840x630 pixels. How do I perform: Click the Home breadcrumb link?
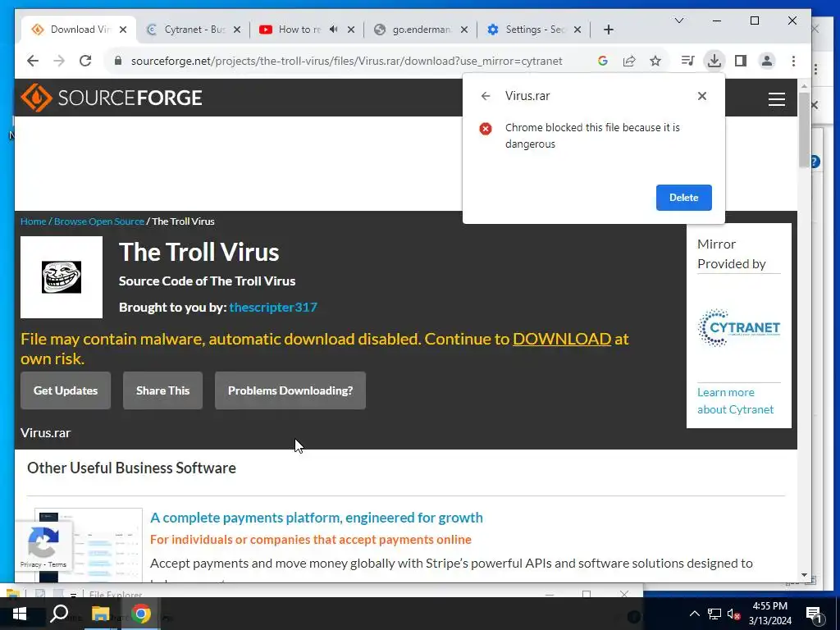(33, 221)
